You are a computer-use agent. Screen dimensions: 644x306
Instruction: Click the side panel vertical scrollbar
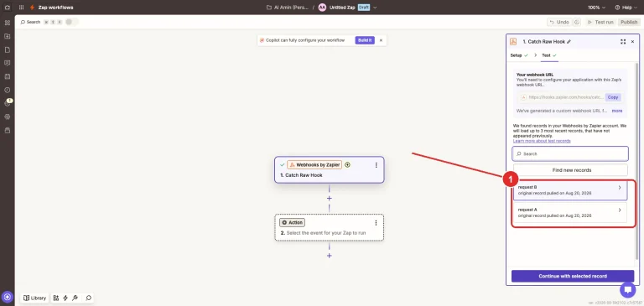[x=637, y=161]
